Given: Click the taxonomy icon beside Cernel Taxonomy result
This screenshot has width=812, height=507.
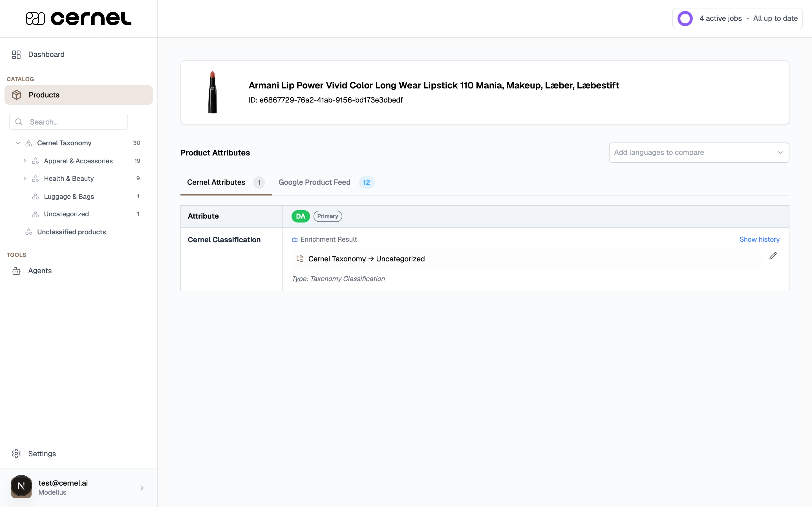Looking at the screenshot, I should 300,259.
